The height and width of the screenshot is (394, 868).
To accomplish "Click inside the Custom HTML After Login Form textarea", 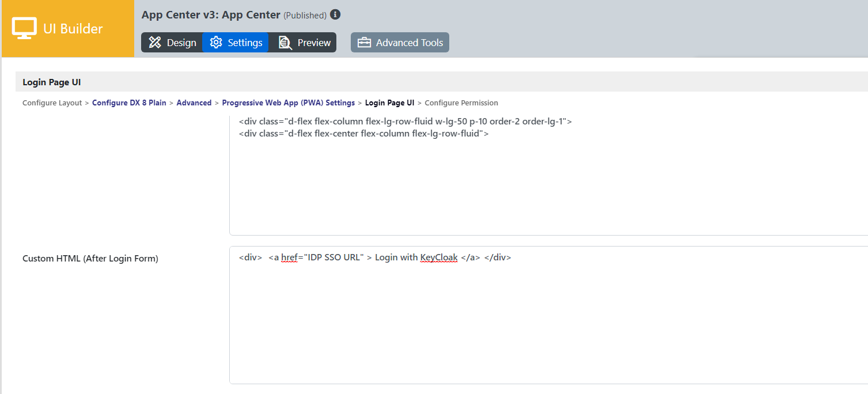I will tap(547, 323).
